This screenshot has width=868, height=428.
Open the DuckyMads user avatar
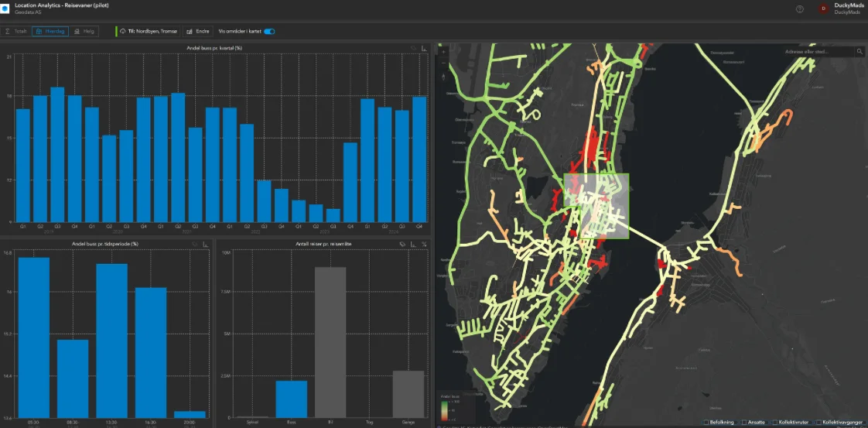coord(823,9)
